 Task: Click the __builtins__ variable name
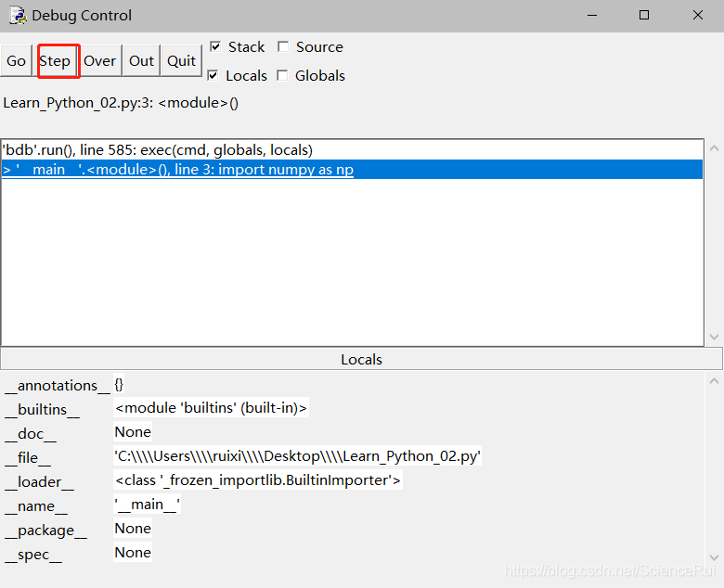coord(42,410)
